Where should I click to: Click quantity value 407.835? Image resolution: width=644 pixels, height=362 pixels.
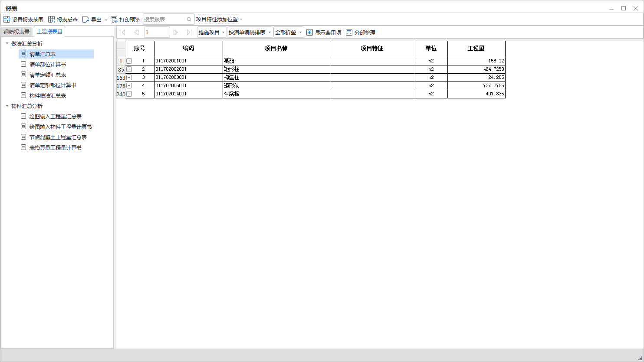click(495, 94)
